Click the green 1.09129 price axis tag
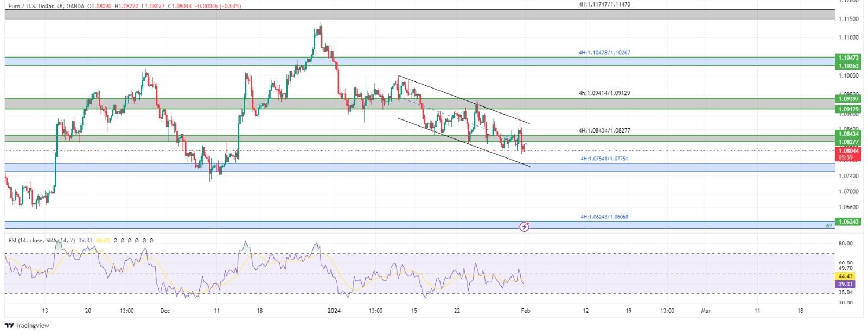The image size is (868, 334). [848, 109]
